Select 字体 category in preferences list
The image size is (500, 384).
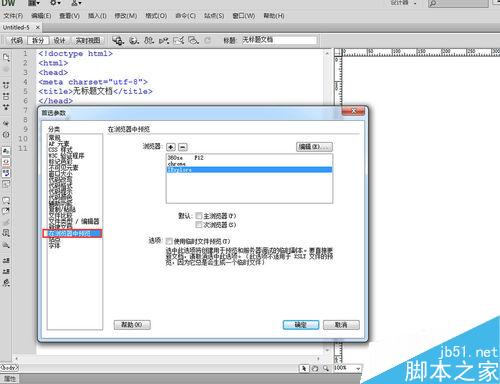[54, 246]
